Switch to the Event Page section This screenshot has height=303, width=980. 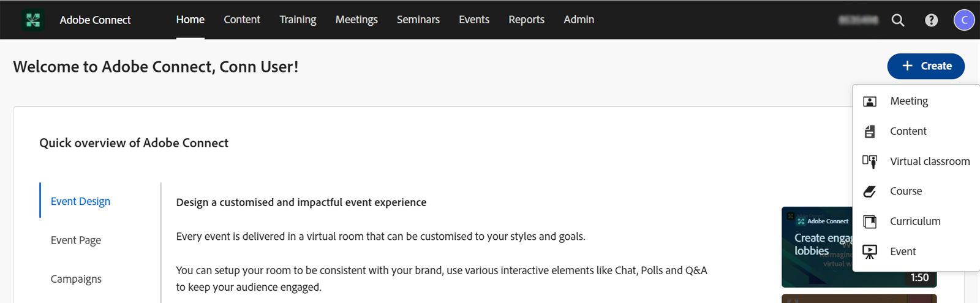coord(76,240)
